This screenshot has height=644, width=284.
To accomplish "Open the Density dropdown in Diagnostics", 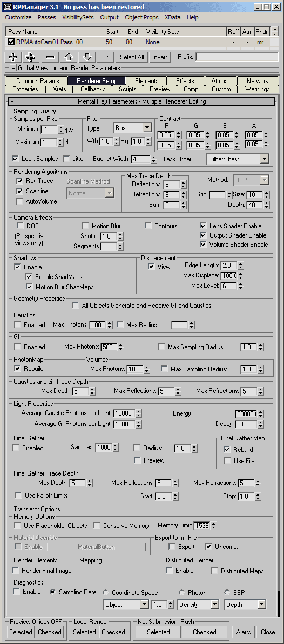I will point(199,604).
